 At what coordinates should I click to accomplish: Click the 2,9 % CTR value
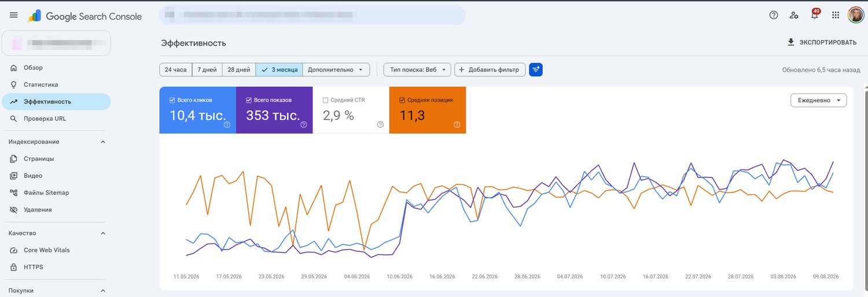coord(339,115)
